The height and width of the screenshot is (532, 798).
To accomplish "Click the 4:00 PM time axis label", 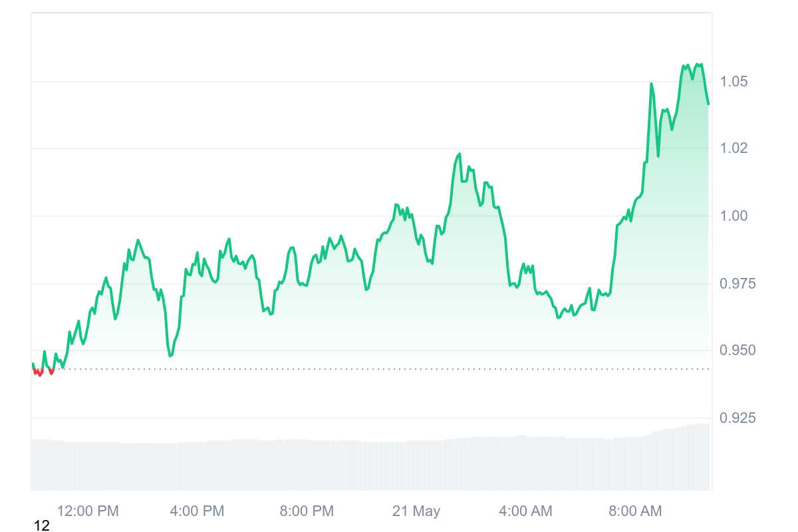I will coord(198,511).
